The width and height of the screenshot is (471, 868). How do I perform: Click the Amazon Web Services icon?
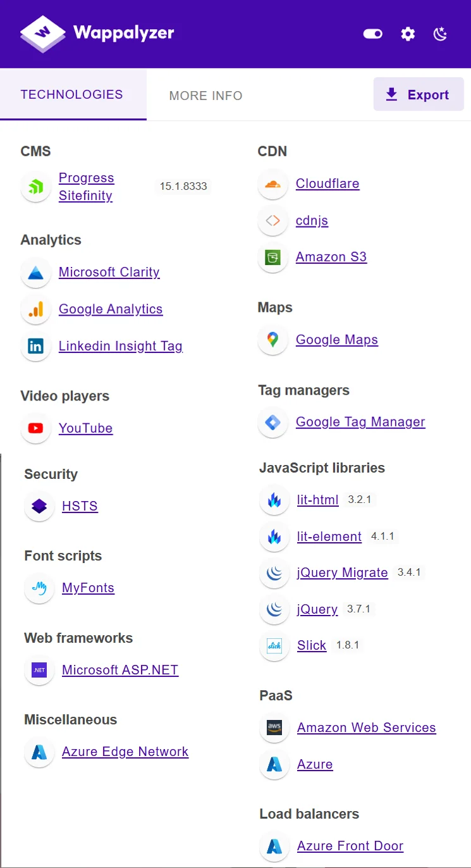click(x=274, y=728)
